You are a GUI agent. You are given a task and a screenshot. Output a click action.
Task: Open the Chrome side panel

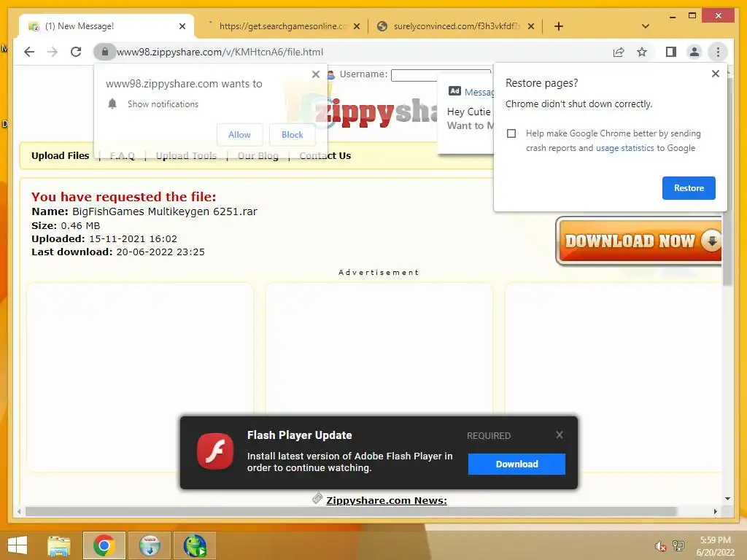click(671, 52)
